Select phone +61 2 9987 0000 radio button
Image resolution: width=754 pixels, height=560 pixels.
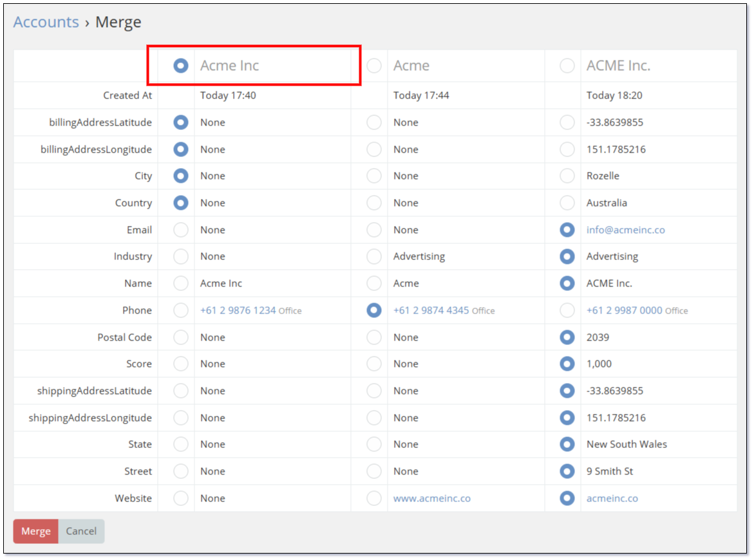click(x=567, y=310)
